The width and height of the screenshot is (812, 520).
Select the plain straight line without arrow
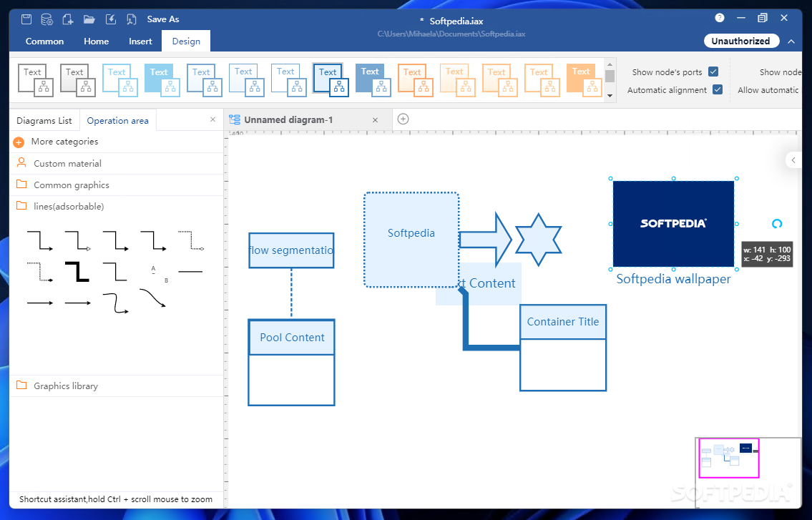[190, 271]
